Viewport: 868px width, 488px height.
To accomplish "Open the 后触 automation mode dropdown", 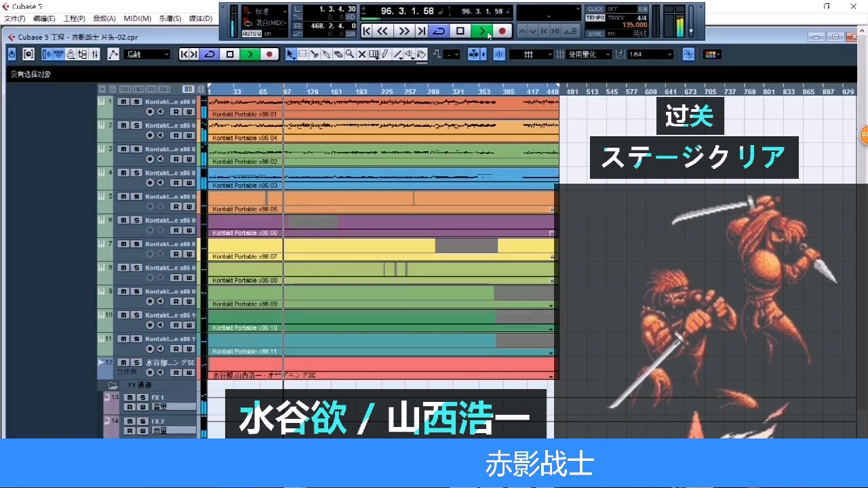I will [x=147, y=54].
